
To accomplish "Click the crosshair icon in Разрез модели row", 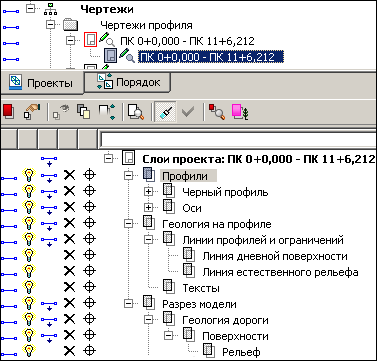I will pos(89,303).
